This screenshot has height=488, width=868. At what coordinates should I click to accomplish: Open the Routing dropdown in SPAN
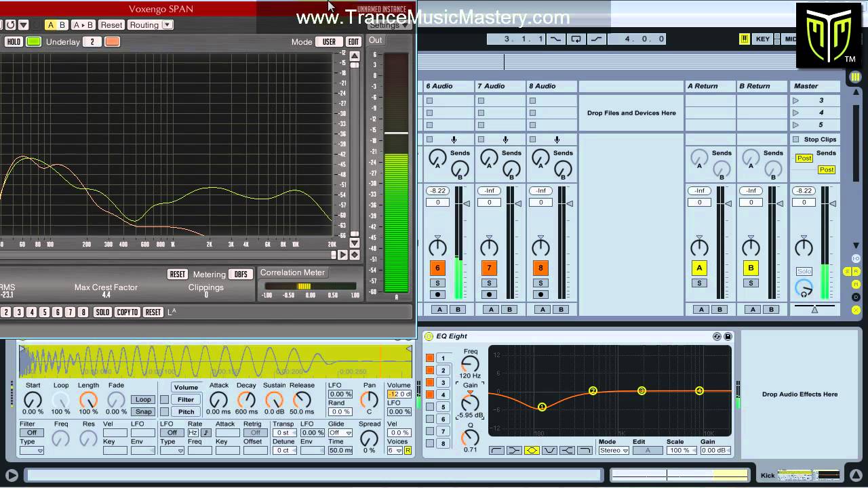tap(149, 25)
